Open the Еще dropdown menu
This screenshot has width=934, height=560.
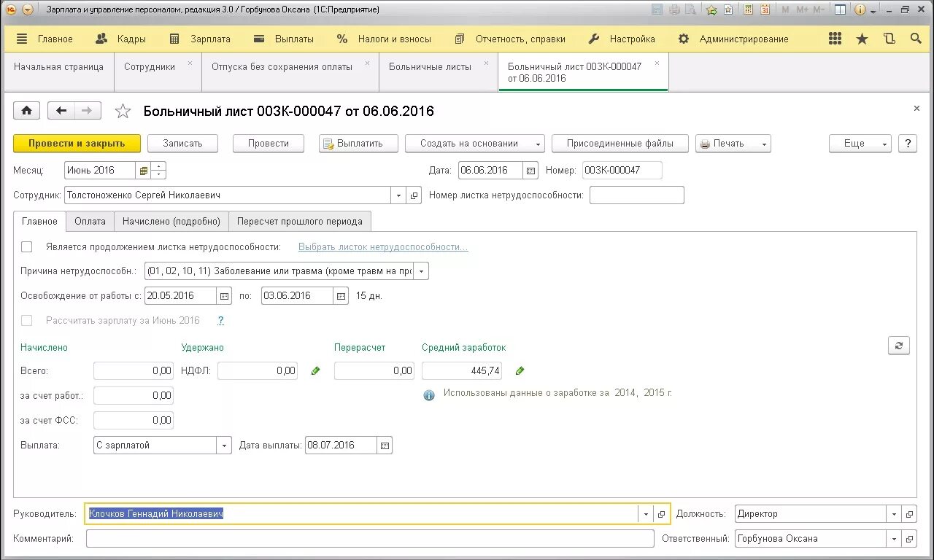pyautogui.click(x=860, y=144)
